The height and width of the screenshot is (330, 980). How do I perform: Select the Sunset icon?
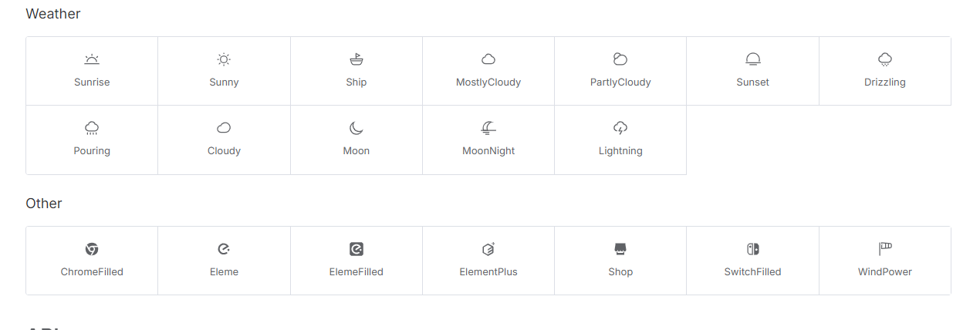point(753,71)
